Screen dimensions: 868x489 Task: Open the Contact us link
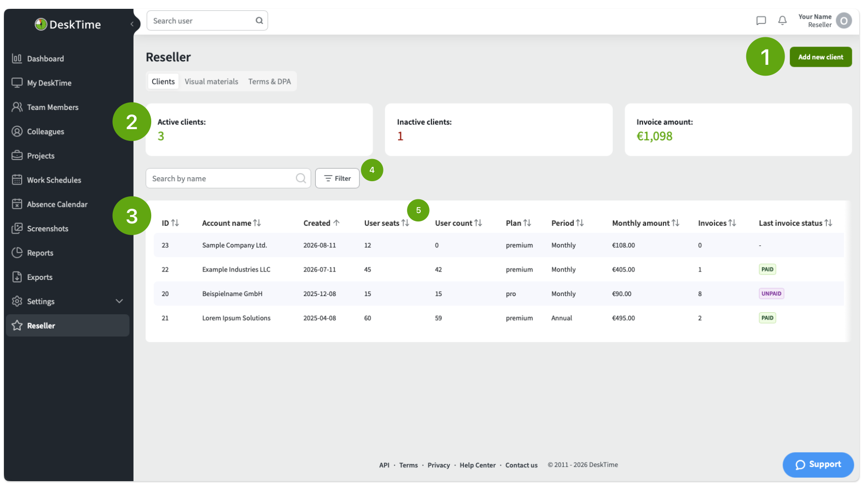click(521, 465)
